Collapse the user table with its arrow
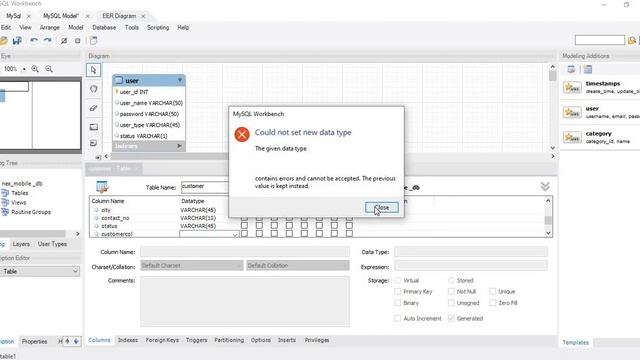 point(180,80)
